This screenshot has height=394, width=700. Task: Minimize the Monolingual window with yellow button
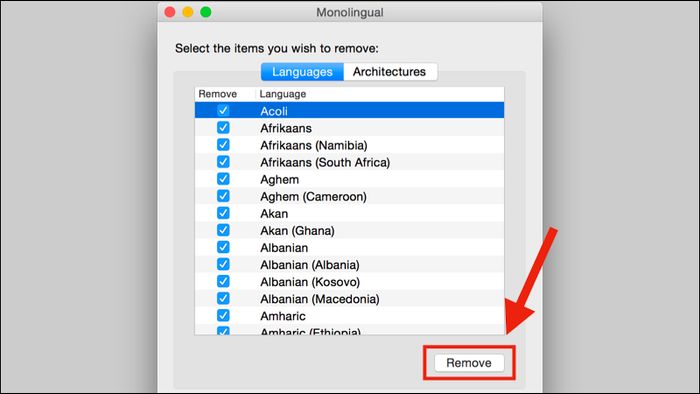click(188, 12)
